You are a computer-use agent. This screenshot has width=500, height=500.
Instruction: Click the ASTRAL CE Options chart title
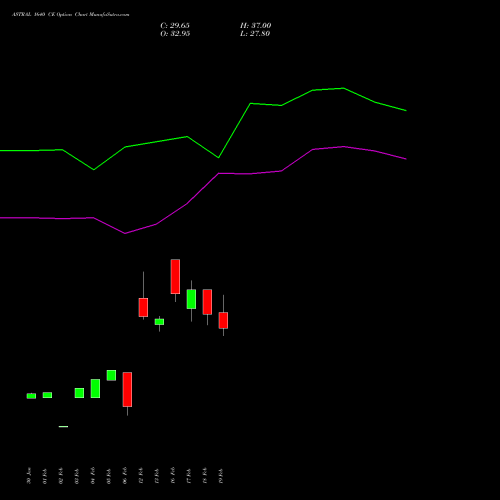click(71, 14)
